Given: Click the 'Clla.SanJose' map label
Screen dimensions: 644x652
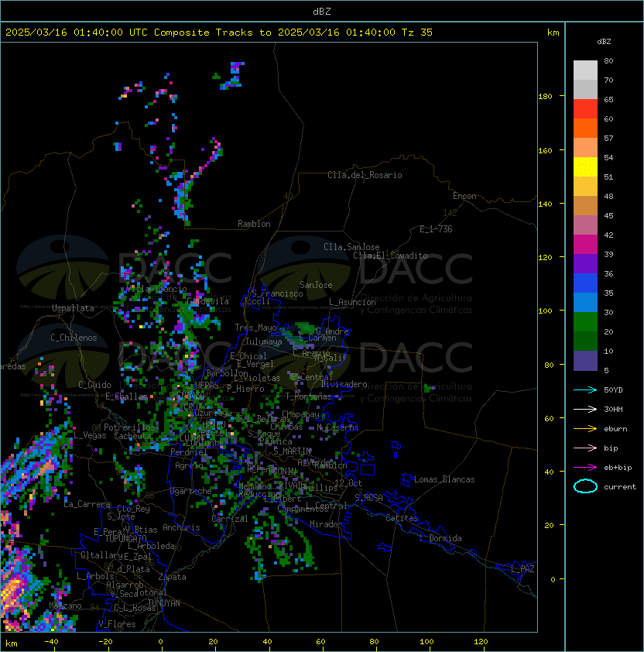Looking at the screenshot, I should click(x=351, y=247).
